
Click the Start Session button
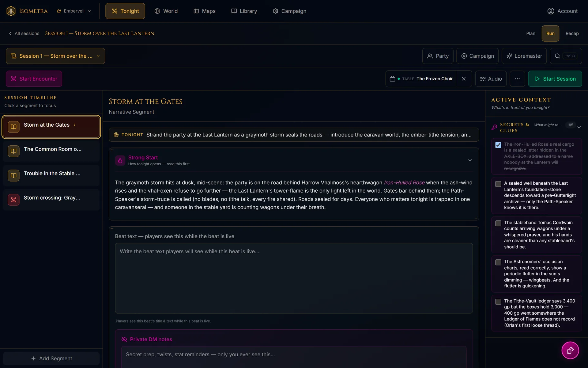555,79
